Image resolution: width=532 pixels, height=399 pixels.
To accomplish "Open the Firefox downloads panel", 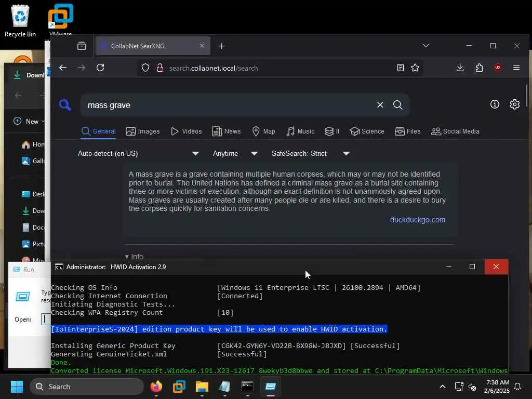I will (x=460, y=68).
